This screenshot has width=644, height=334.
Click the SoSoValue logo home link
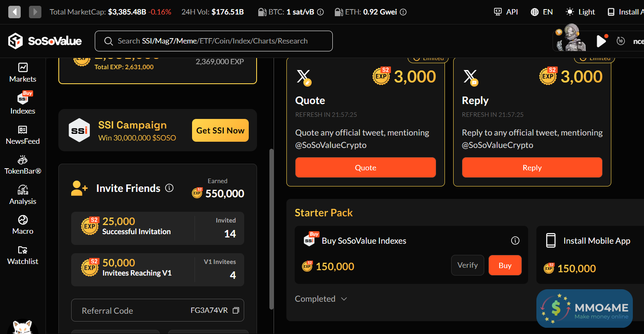point(45,41)
